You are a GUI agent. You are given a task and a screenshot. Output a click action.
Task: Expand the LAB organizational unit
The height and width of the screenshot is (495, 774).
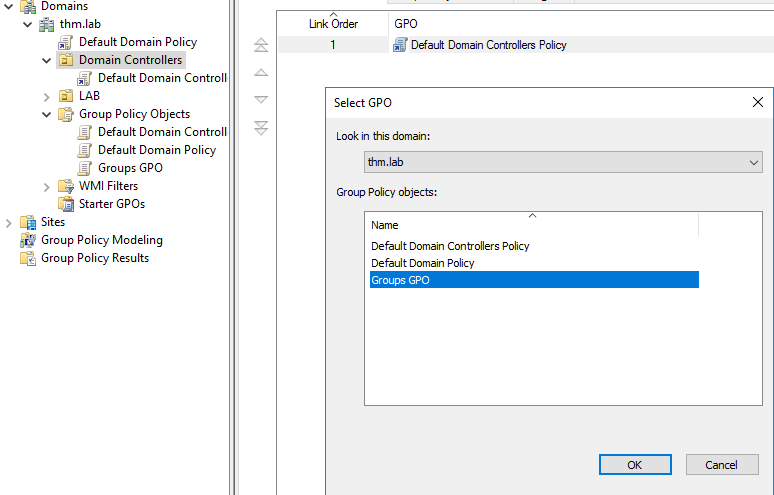coord(47,96)
